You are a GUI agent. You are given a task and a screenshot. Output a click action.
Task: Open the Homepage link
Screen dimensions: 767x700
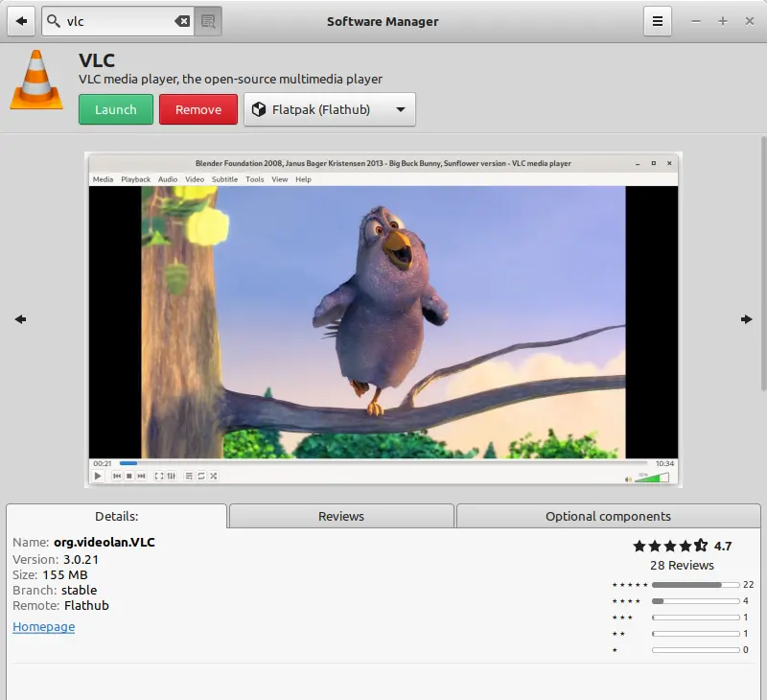43,626
